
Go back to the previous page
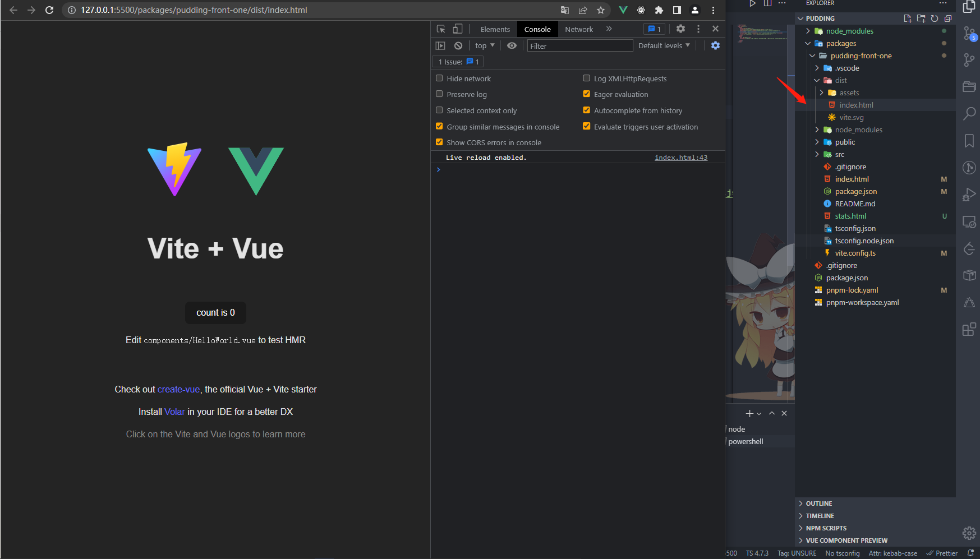(13, 10)
